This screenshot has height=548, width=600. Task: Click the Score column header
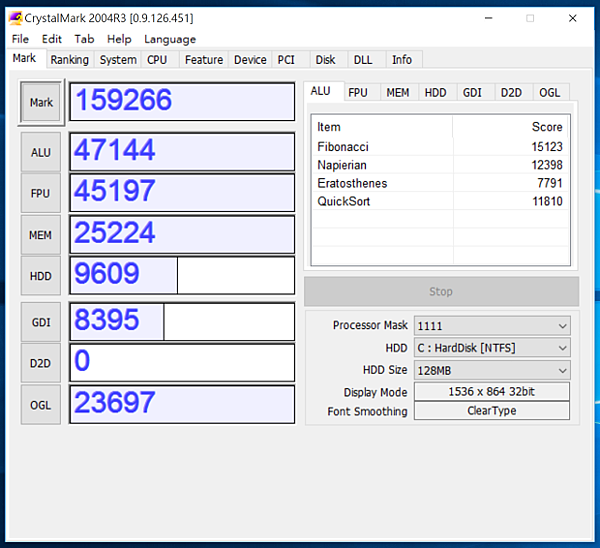tap(510, 127)
